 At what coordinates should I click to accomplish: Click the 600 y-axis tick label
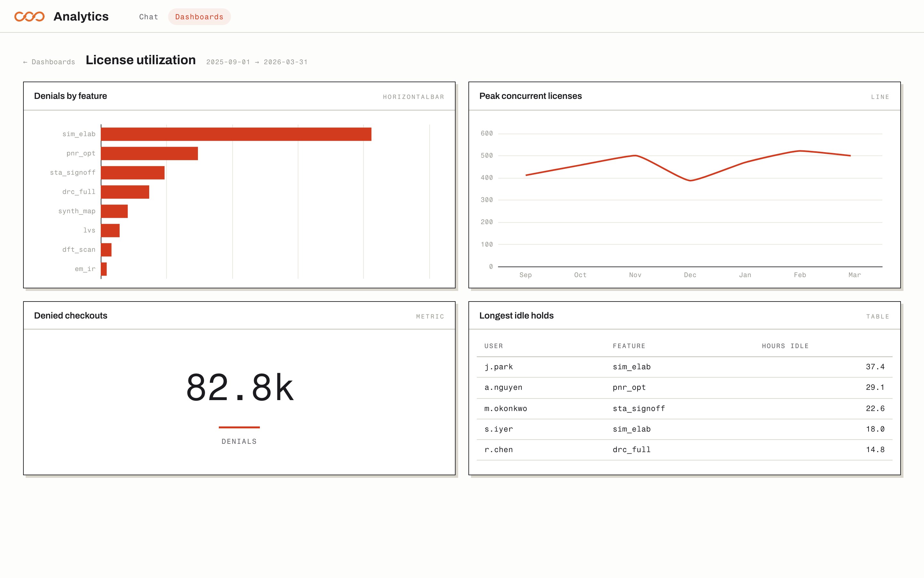pyautogui.click(x=486, y=134)
